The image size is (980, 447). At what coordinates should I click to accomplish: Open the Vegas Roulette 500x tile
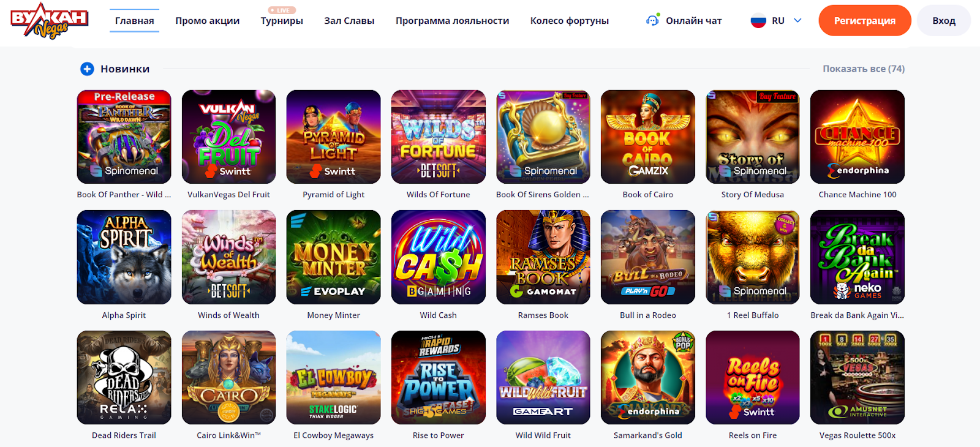858,378
